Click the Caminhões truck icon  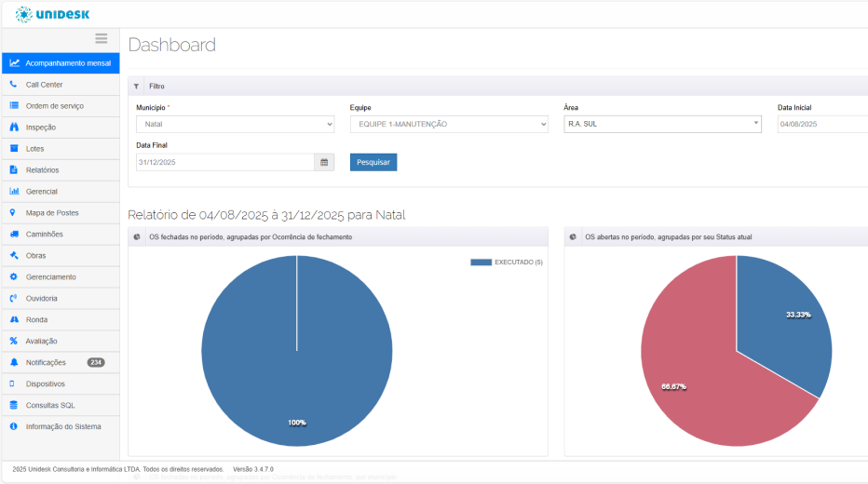[x=14, y=235]
